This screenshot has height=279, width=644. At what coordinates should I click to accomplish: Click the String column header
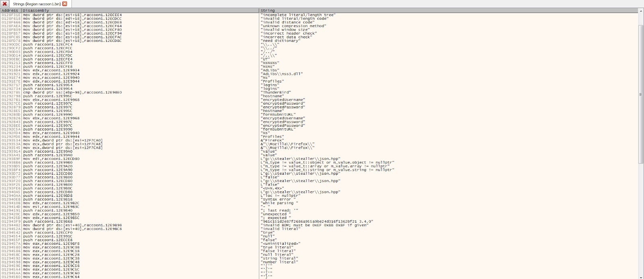click(x=268, y=10)
